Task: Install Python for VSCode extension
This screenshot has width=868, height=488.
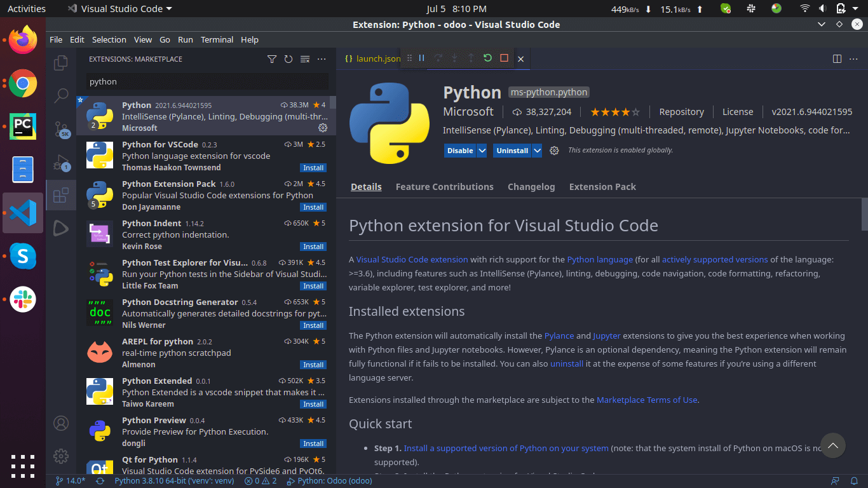Action: pos(313,168)
